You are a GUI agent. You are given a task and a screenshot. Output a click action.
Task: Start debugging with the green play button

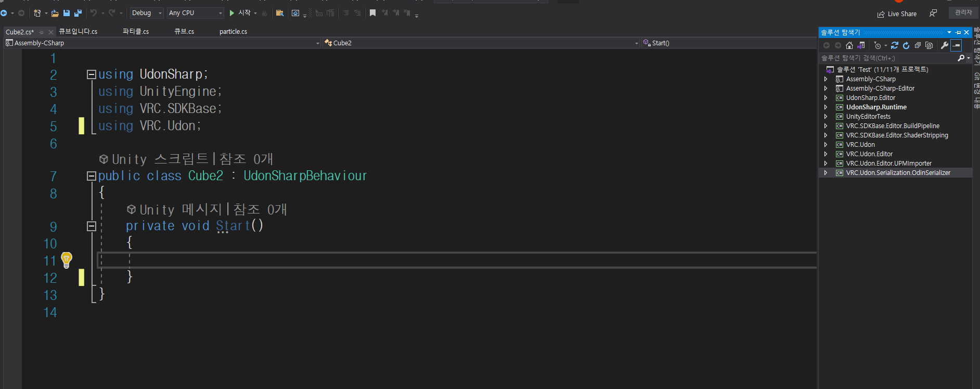[x=232, y=13]
